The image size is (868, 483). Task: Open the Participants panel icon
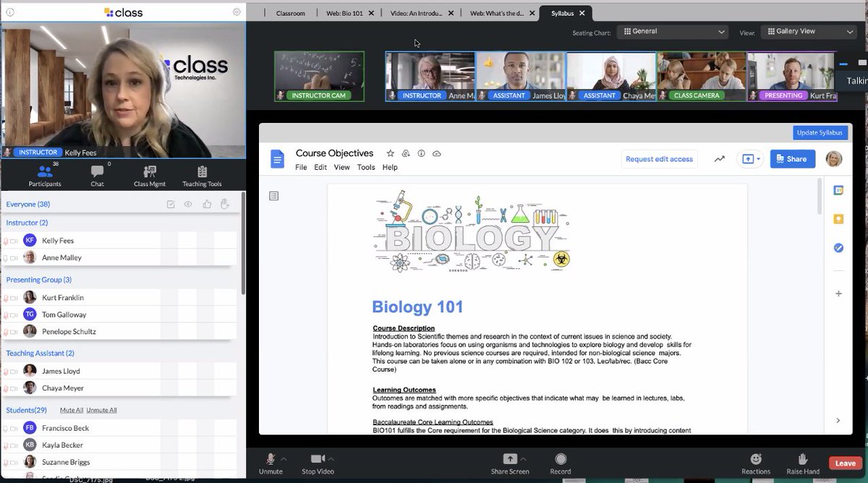tap(45, 172)
